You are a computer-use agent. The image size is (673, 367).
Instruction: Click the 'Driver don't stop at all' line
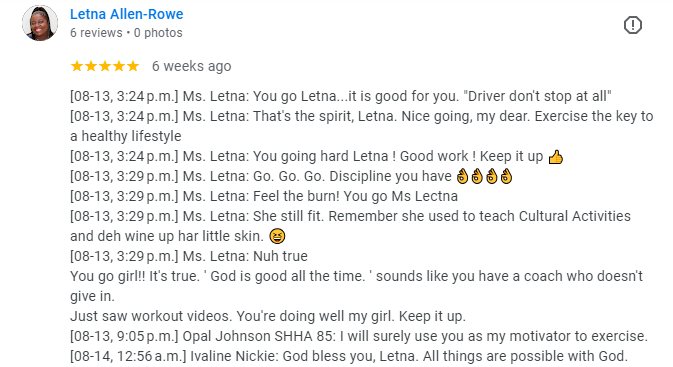pos(341,96)
